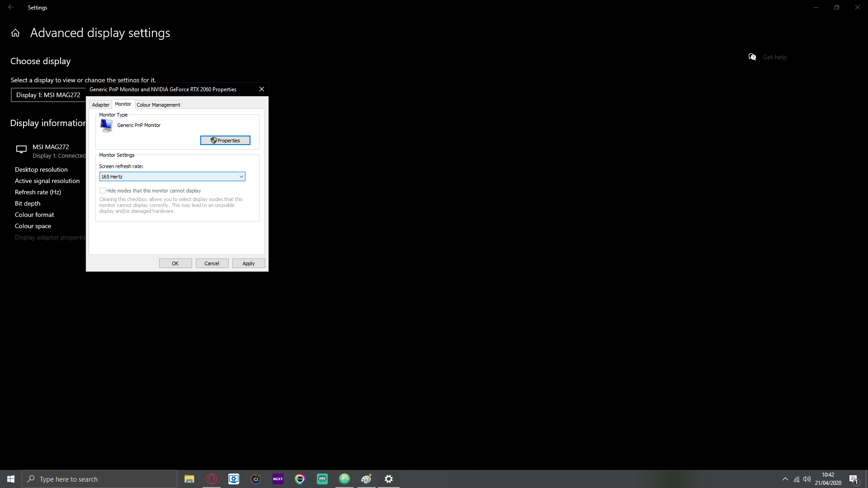
Task: Toggle Hide modes monitor cannot display checkbox
Action: point(103,191)
